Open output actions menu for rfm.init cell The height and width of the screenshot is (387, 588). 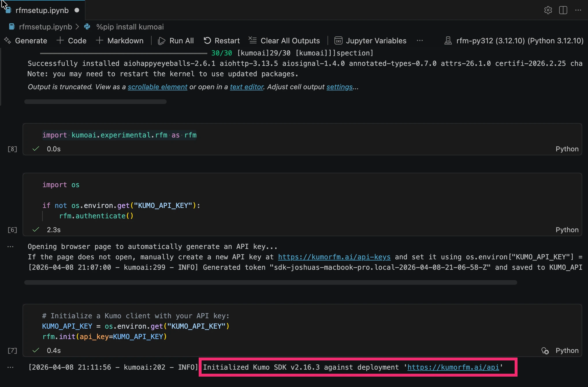(x=10, y=367)
